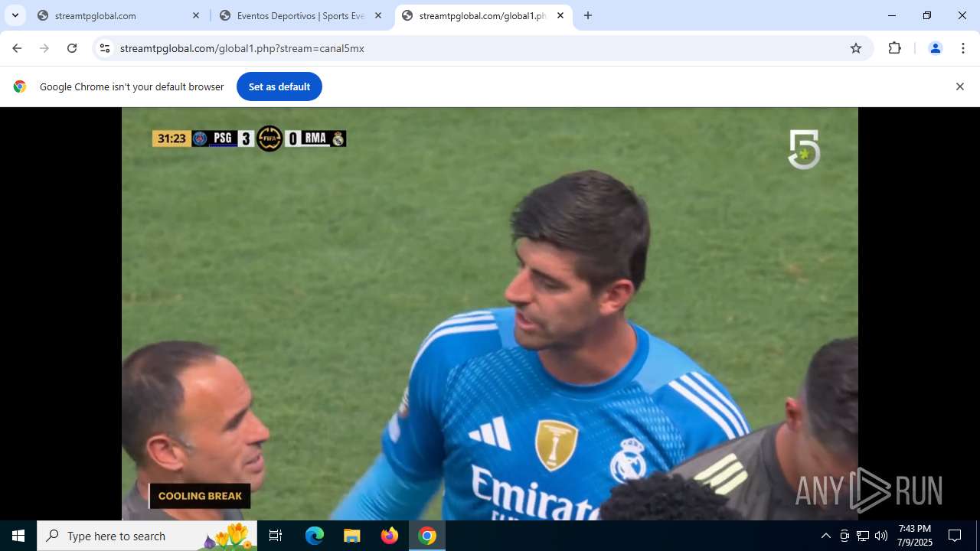Close the active global1.php tab

560,15
